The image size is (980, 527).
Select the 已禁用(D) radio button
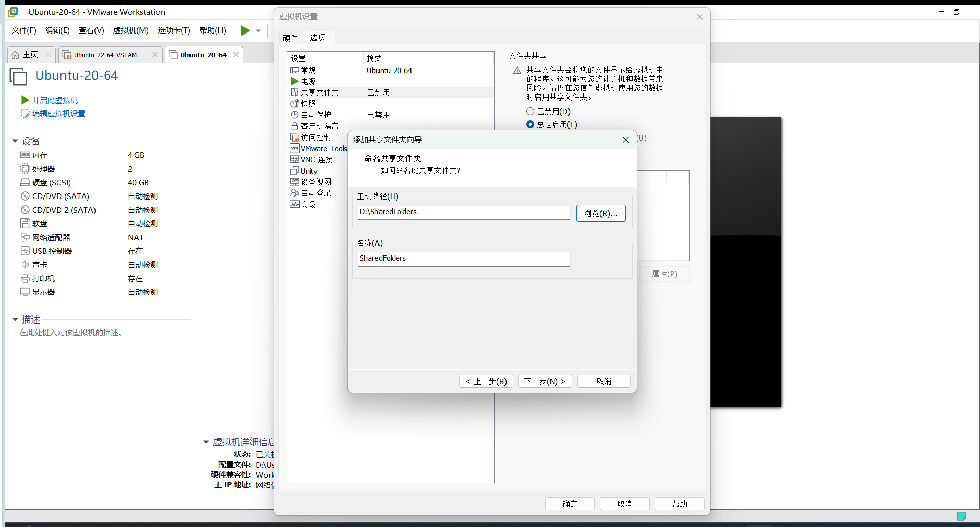point(530,111)
